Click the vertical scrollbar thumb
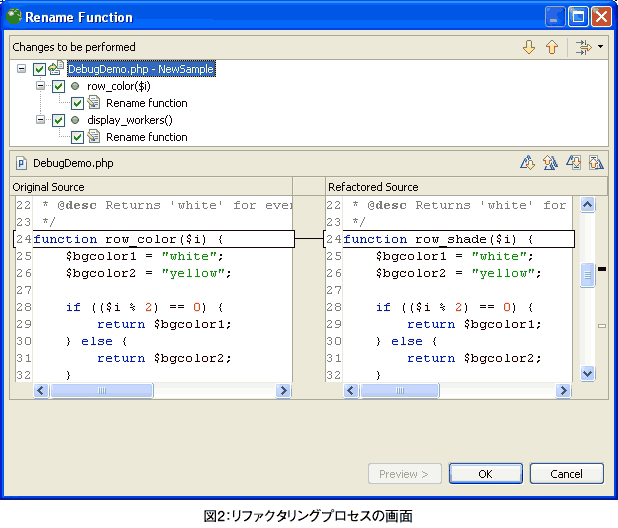 (x=587, y=275)
